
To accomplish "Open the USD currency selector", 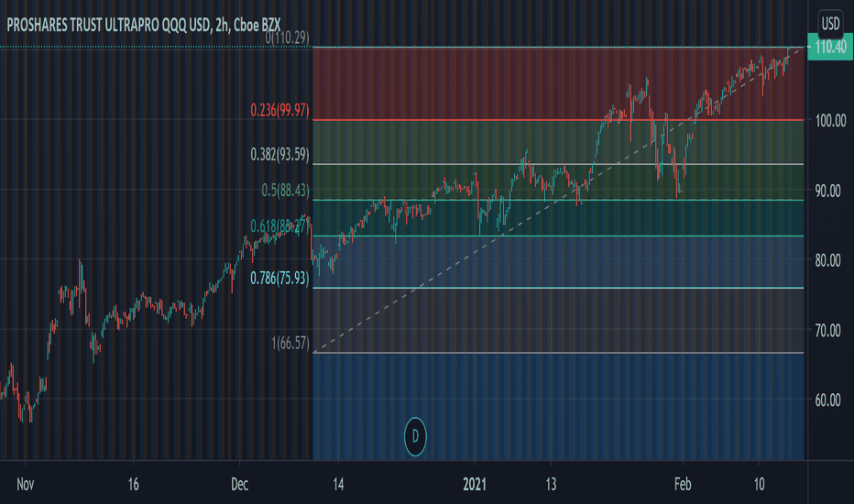I will [830, 24].
